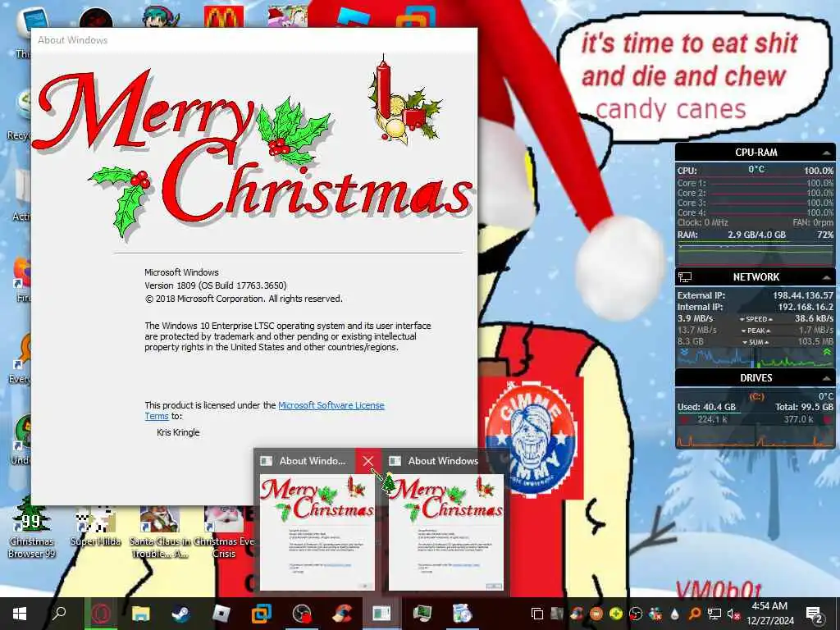840x630 pixels.
Task: Click the OBS tray icon
Action: pyautogui.click(x=636, y=614)
